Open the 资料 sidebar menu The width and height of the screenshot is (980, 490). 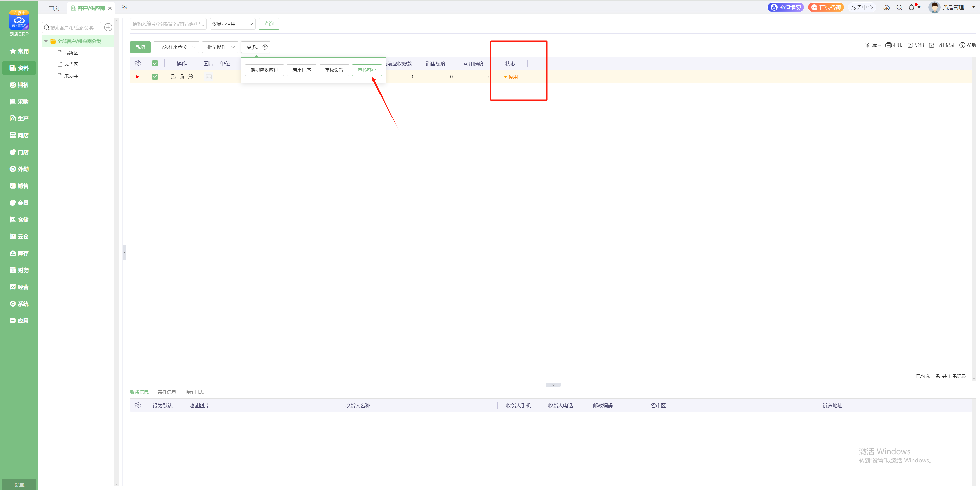(19, 68)
